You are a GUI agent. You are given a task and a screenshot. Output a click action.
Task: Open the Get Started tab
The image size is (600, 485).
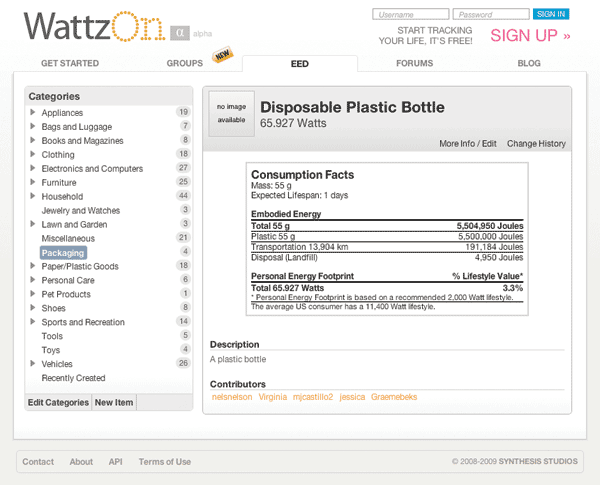pos(70,63)
